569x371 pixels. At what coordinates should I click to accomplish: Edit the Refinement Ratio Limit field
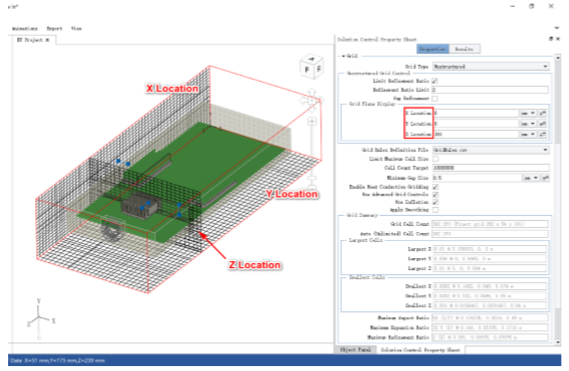490,90
